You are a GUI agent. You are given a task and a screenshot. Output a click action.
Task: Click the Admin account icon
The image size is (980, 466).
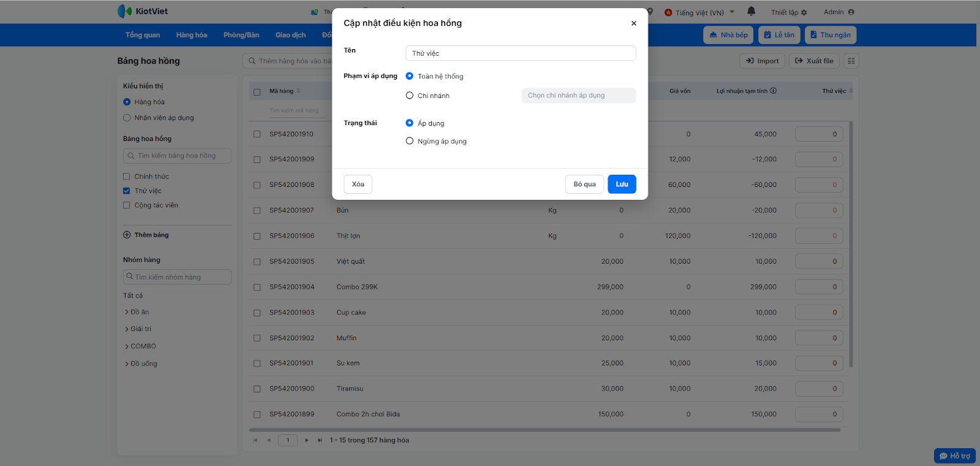click(851, 12)
